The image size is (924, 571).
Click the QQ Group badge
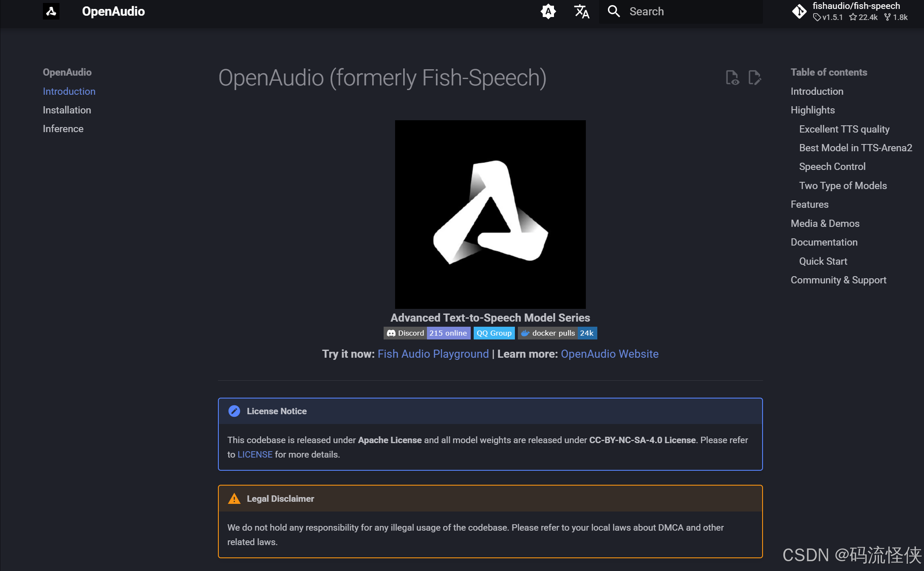click(x=494, y=333)
